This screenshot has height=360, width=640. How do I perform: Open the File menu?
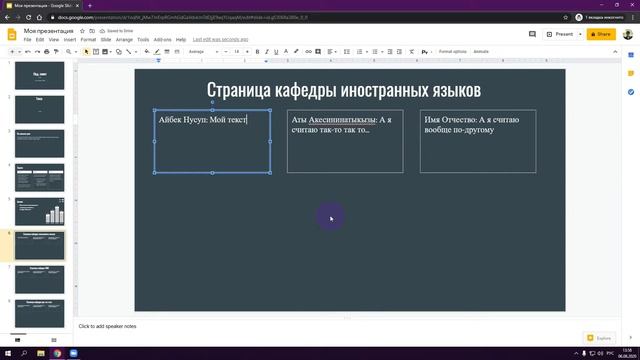tap(27, 40)
